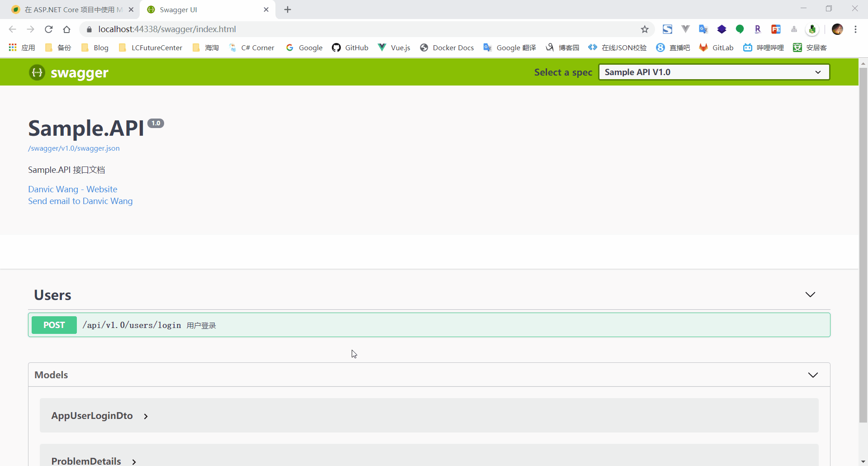Open the 备份 bookmark folder
The image size is (868, 466).
coord(58,48)
